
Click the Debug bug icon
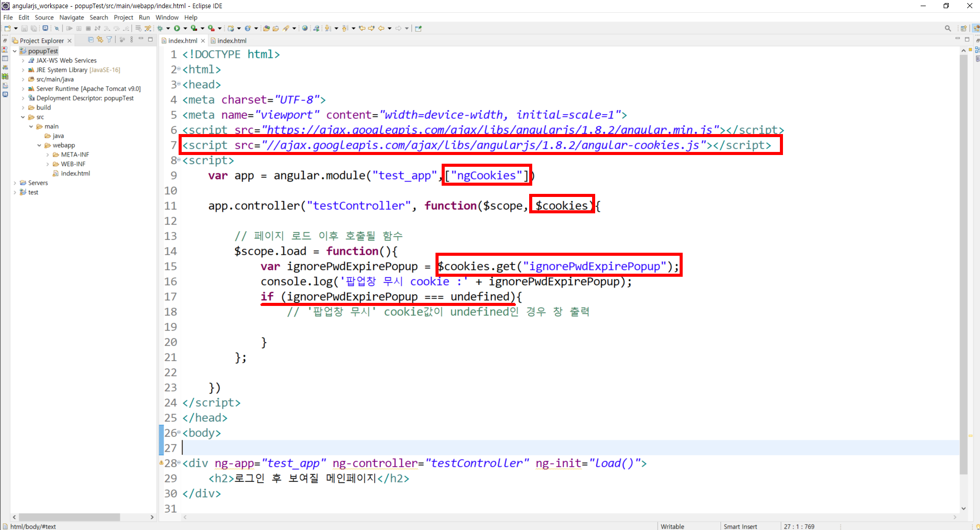point(160,28)
